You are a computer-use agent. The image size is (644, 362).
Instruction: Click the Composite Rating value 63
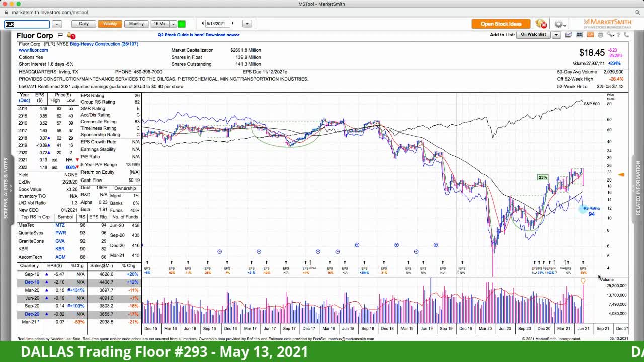[x=137, y=122]
